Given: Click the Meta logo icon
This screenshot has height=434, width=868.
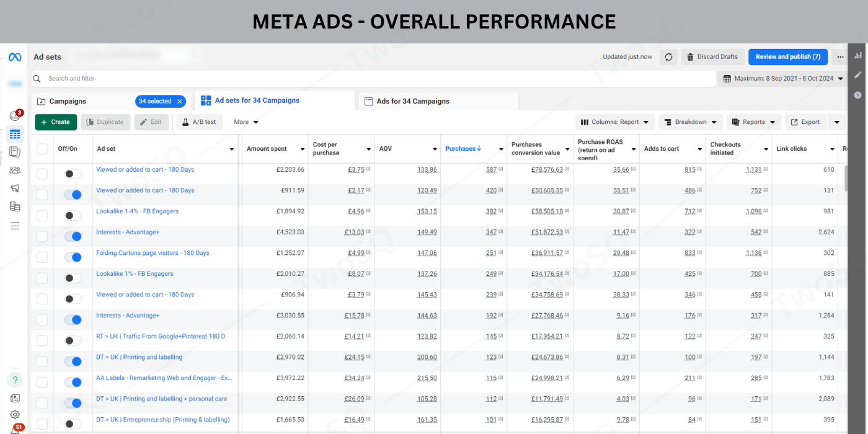Looking at the screenshot, I should coord(15,57).
